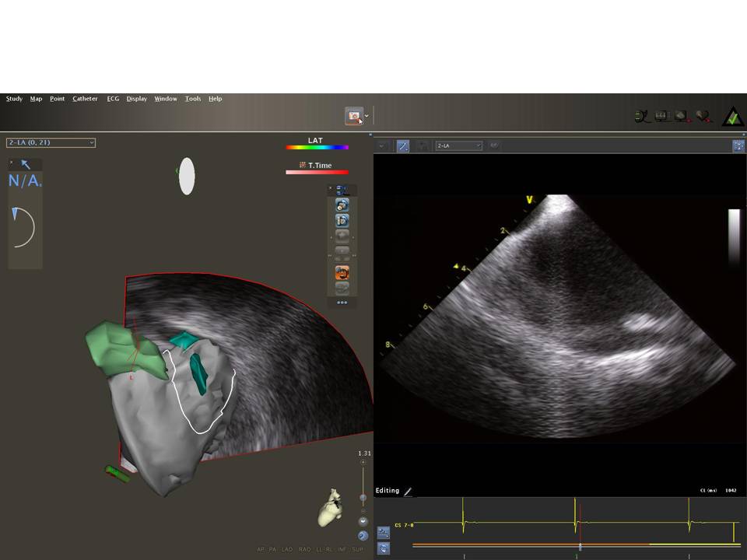Click the blue arrow catheter direction icon
The height and width of the screenshot is (560, 747).
point(25,164)
